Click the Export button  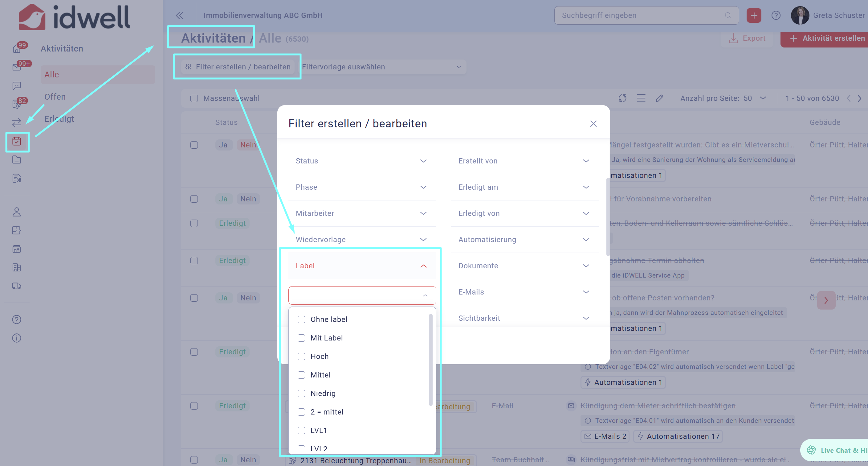point(747,38)
